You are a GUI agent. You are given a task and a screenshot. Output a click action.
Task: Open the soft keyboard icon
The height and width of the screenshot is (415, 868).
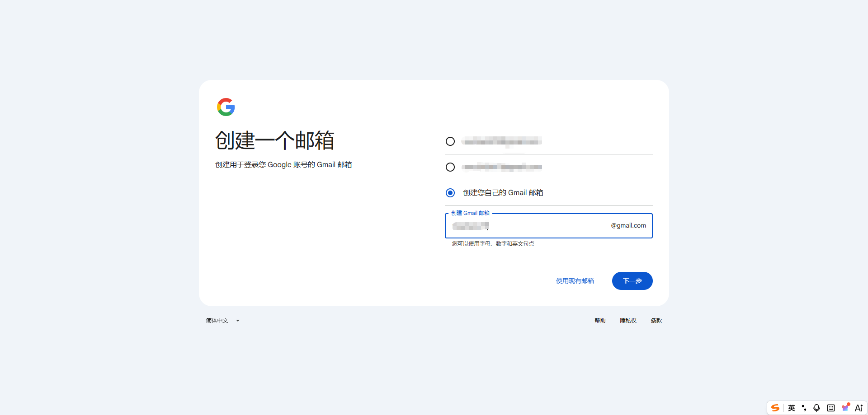pyautogui.click(x=831, y=408)
